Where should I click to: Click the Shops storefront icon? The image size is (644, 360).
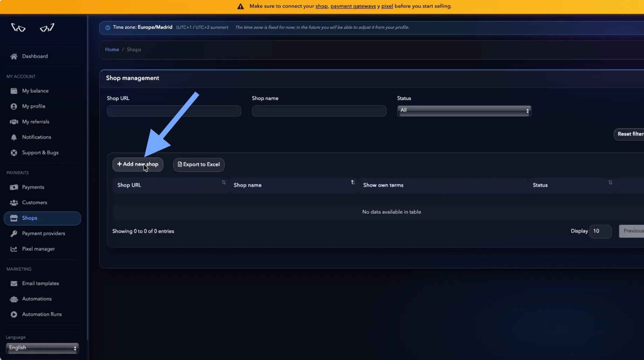coord(14,218)
